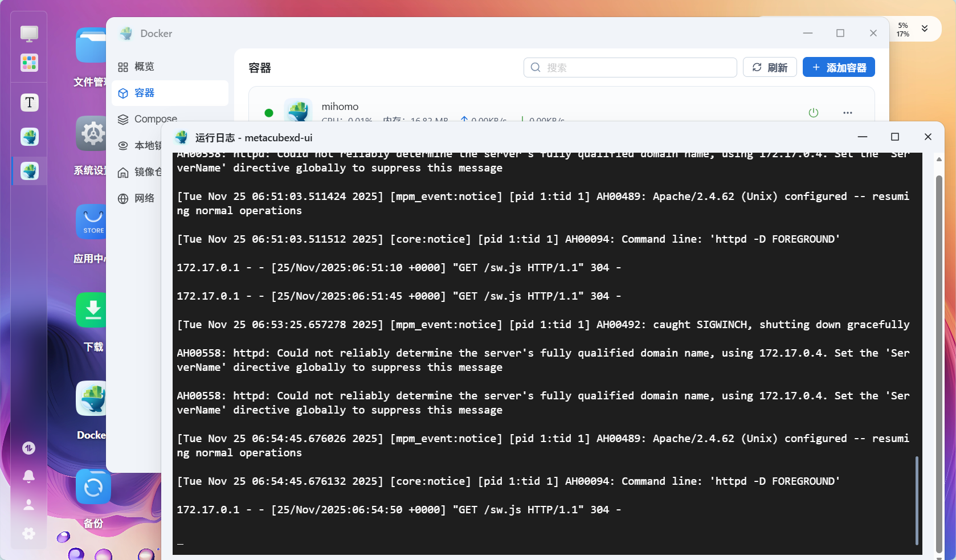Click the house icon for image registry

pos(123,173)
